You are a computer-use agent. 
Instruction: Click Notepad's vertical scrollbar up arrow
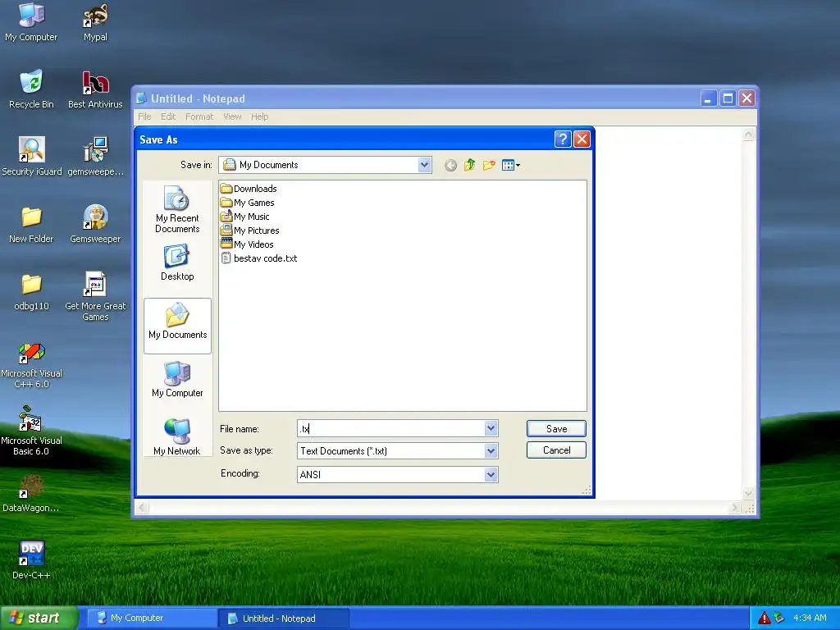pyautogui.click(x=749, y=134)
